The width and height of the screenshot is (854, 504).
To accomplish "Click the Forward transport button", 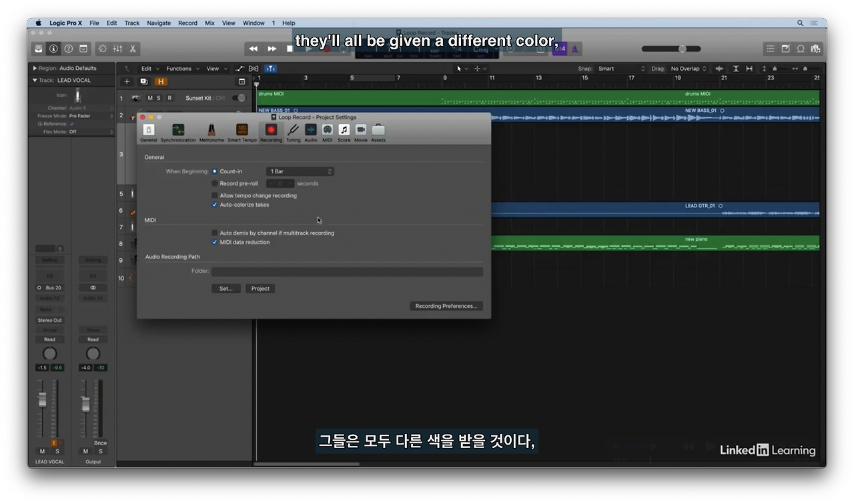I will coord(272,49).
